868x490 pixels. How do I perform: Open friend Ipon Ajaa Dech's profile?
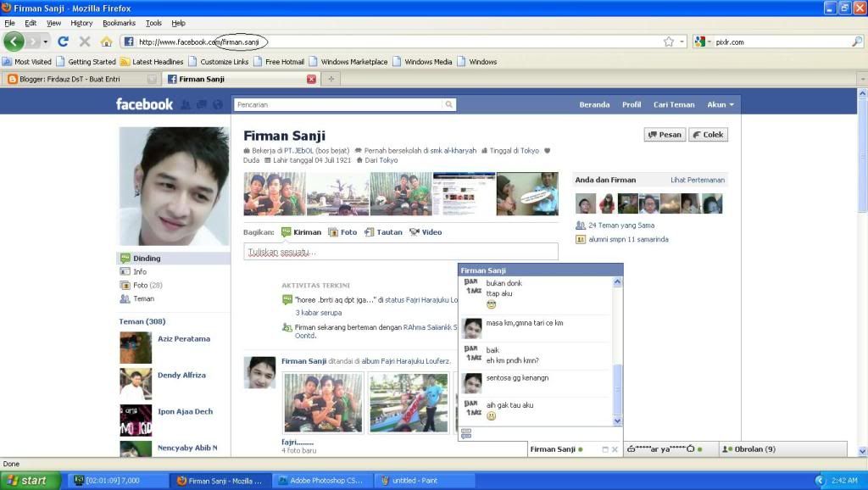tap(185, 411)
